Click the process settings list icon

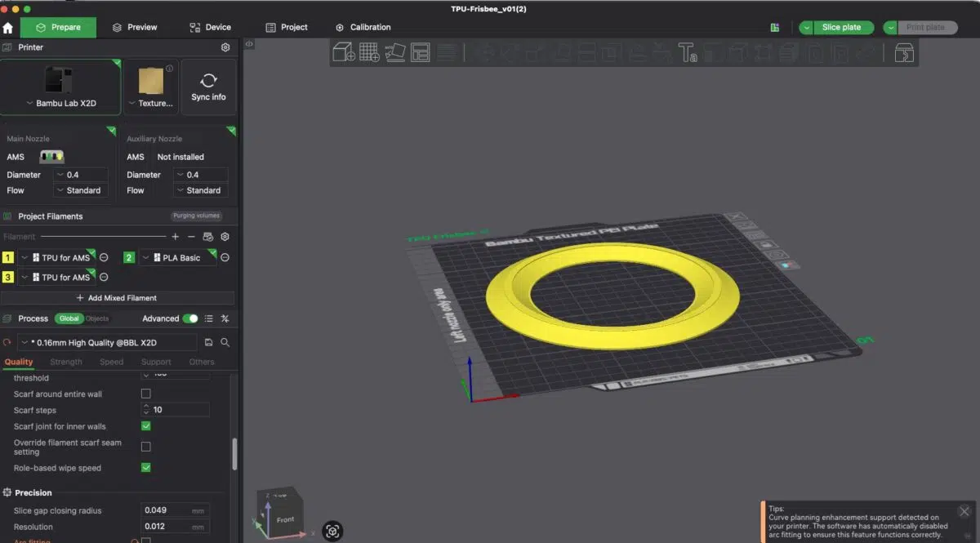pos(209,318)
